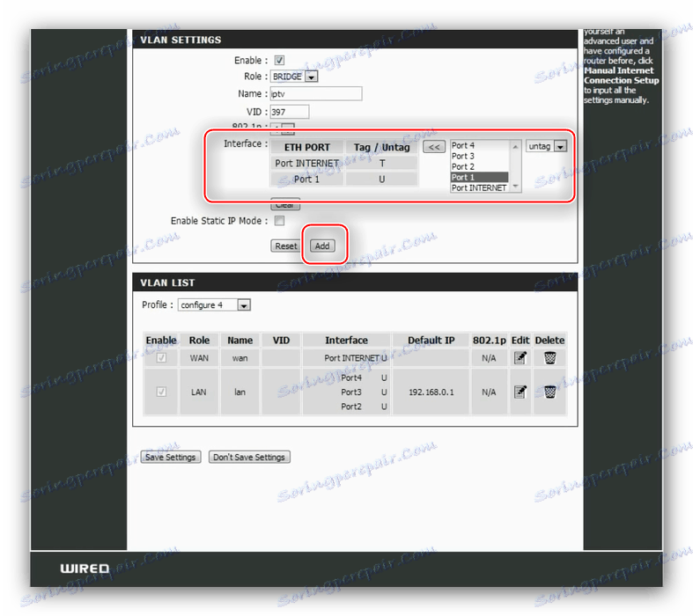
Task: Toggle the VLAN Enable checkbox
Action: coord(279,60)
